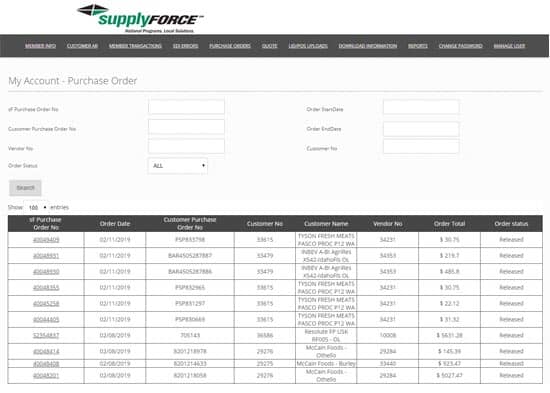Open order link in the PSP833798 row
This screenshot has height=393, width=550.
coord(46,240)
